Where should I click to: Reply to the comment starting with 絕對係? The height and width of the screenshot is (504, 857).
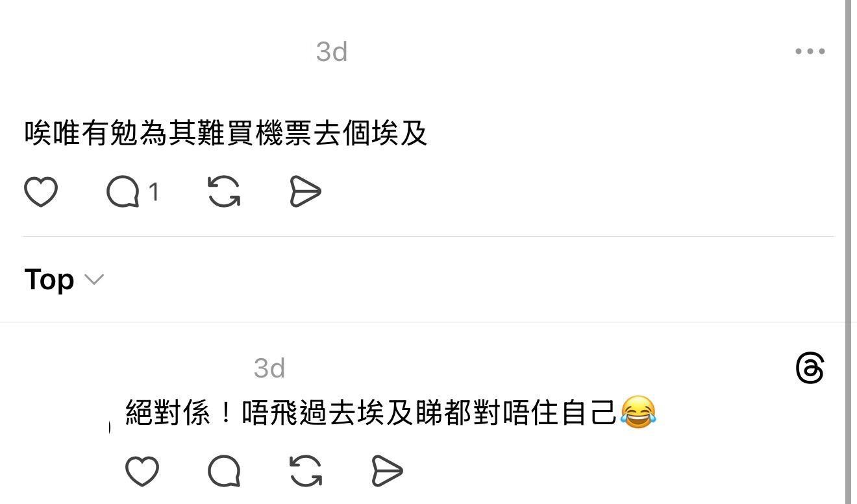coord(224,471)
